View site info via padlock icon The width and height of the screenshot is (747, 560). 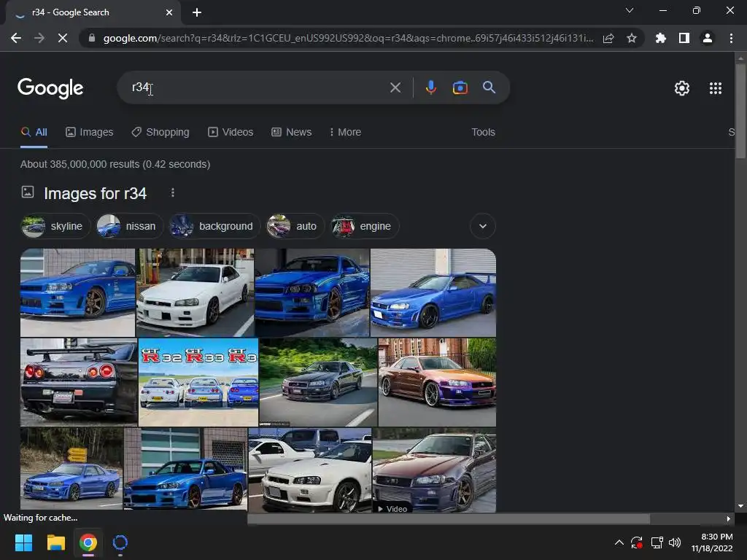pyautogui.click(x=92, y=38)
